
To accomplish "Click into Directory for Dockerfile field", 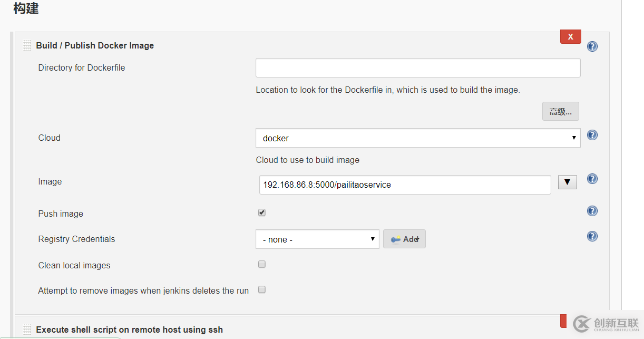I will point(417,68).
